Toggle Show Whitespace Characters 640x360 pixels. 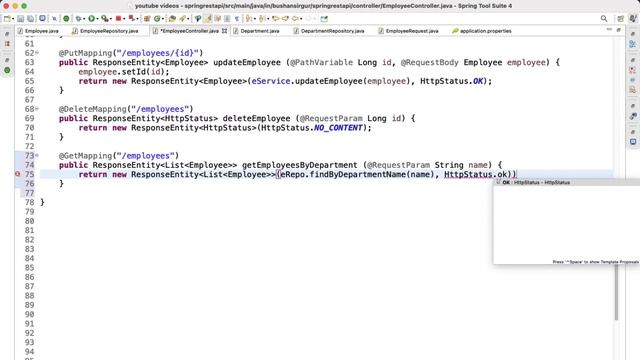pos(237,19)
